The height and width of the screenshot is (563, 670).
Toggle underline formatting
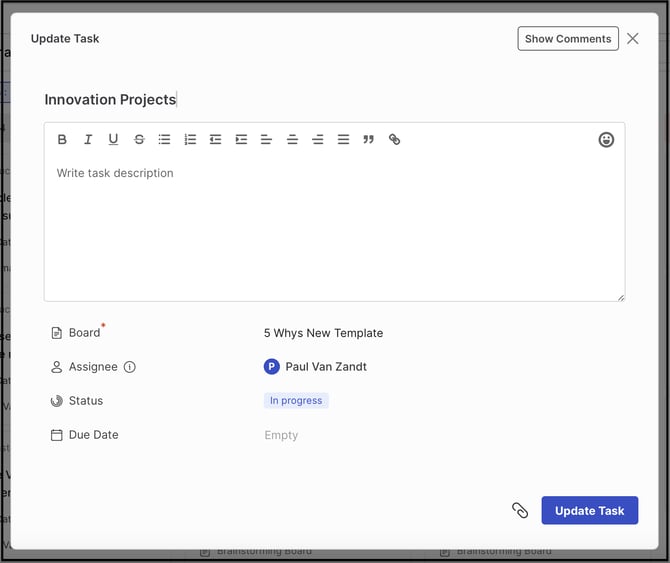(x=113, y=140)
